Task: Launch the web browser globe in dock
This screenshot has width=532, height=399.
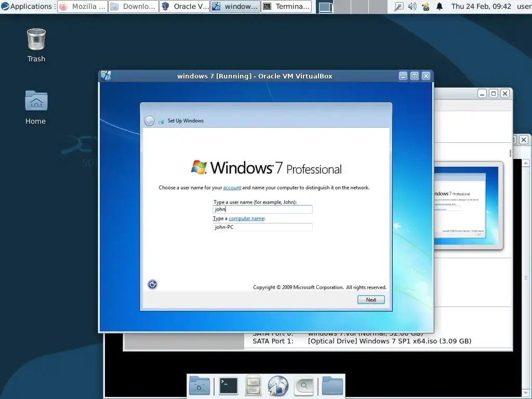Action: (x=278, y=386)
